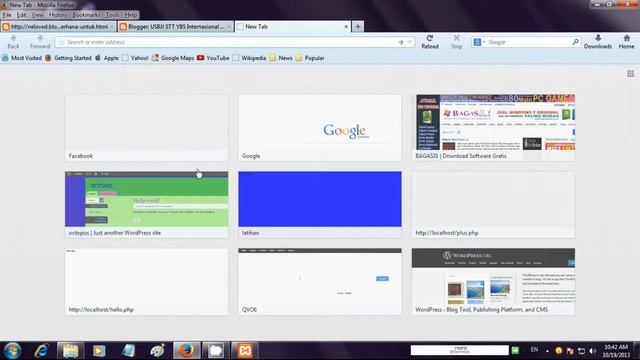The width and height of the screenshot is (640, 360).
Task: Open the latihan tile
Action: (320, 205)
